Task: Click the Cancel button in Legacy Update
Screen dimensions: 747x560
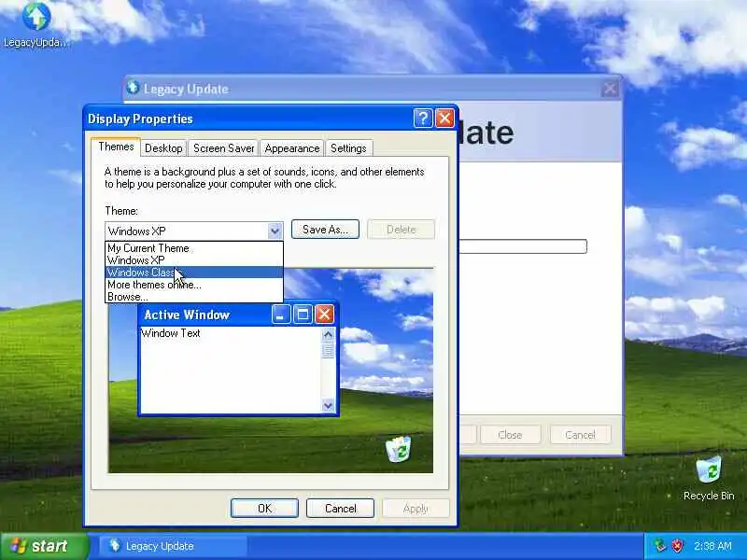Action: pyautogui.click(x=580, y=435)
